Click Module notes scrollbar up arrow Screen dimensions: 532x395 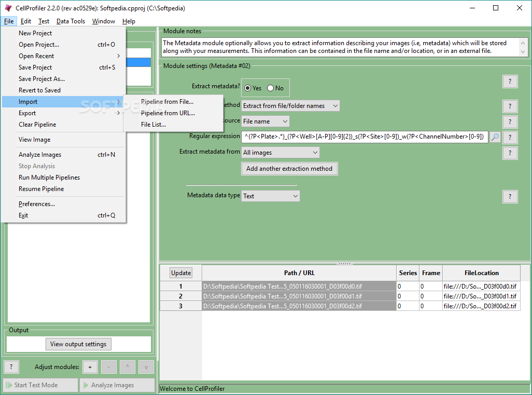click(x=523, y=43)
